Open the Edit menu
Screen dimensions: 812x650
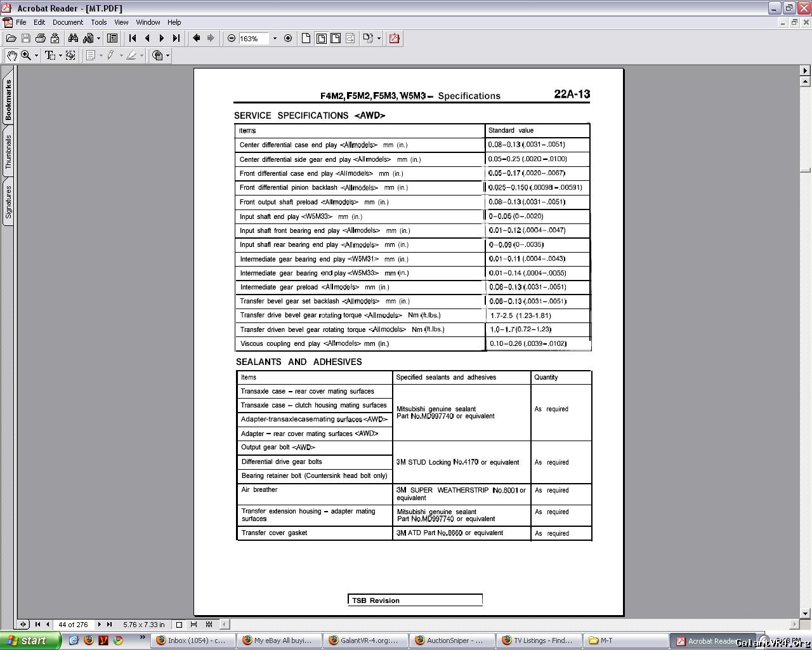coord(39,22)
